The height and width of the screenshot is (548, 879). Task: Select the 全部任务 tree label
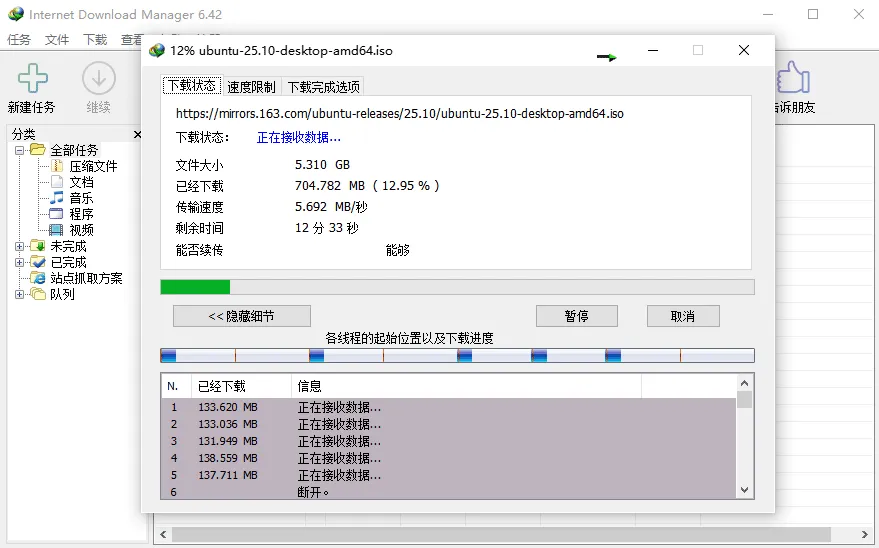pyautogui.click(x=74, y=150)
